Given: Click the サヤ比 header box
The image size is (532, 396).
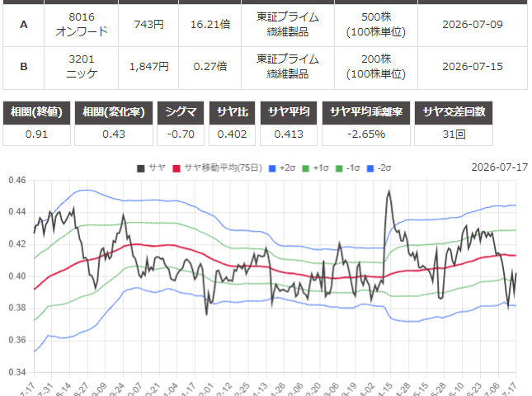Looking at the screenshot, I should (232, 112).
